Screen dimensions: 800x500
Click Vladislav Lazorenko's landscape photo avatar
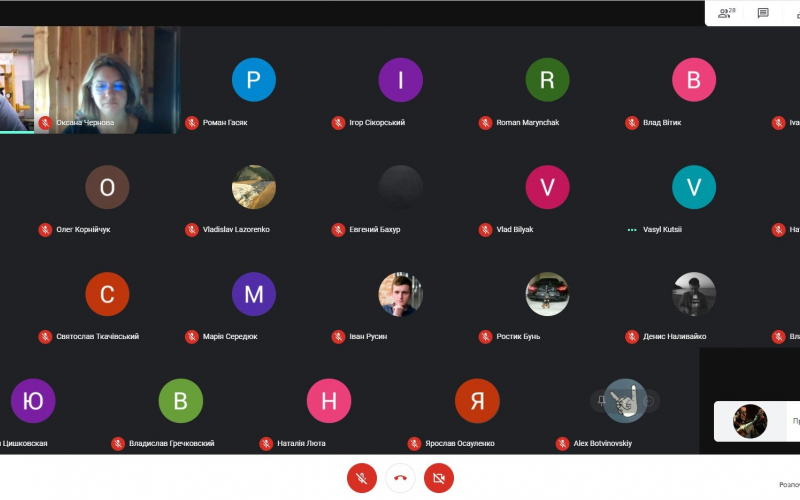[254, 187]
